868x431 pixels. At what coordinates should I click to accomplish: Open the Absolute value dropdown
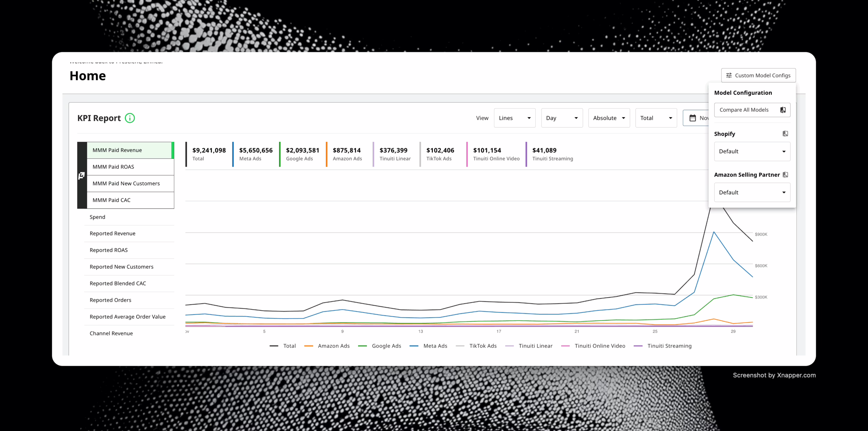coord(609,118)
